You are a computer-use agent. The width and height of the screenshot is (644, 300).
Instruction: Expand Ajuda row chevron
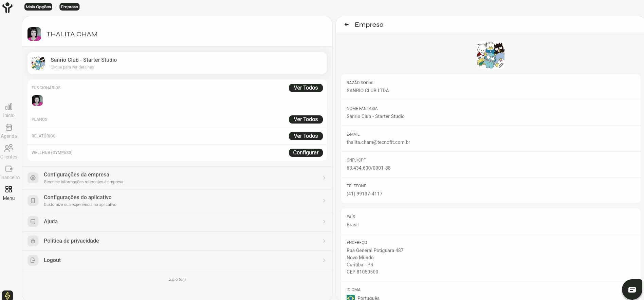point(324,222)
